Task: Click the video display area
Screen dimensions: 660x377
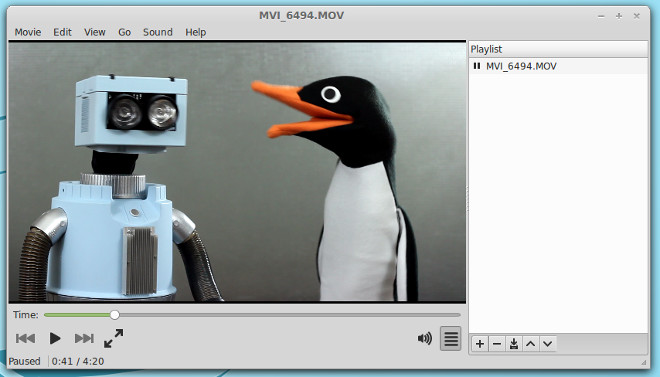Action: click(237, 172)
